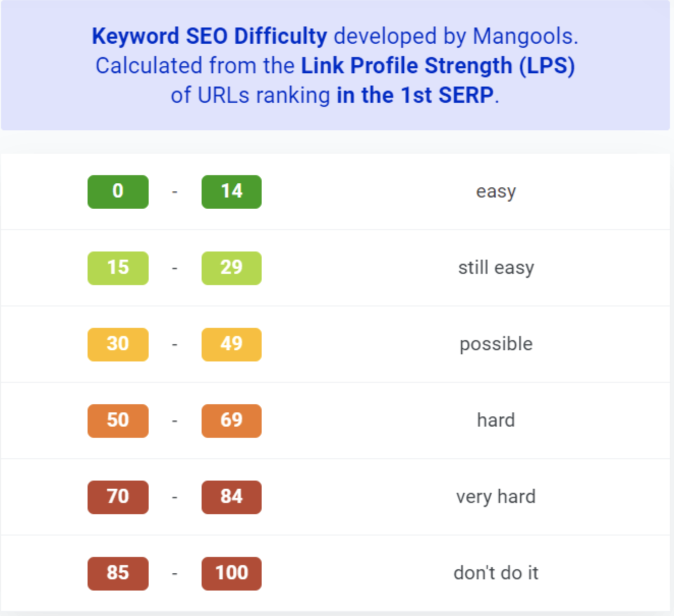Click the "easy" difficulty label
This screenshot has width=674, height=616.
496,192
